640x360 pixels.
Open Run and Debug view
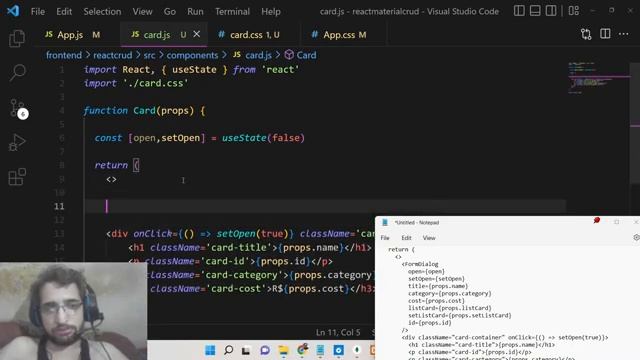(x=17, y=143)
